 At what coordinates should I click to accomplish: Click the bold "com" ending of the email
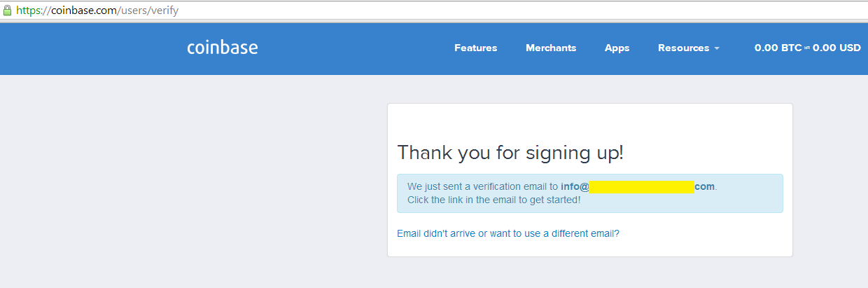point(704,186)
